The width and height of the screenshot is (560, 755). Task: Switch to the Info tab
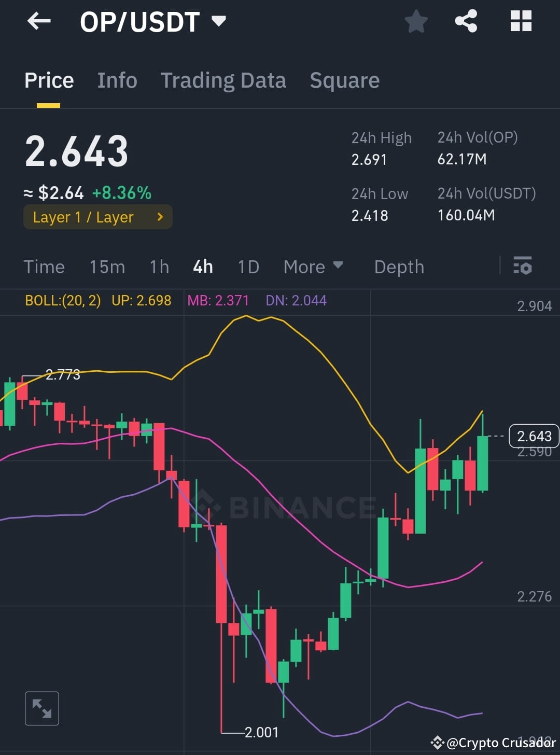(x=117, y=80)
